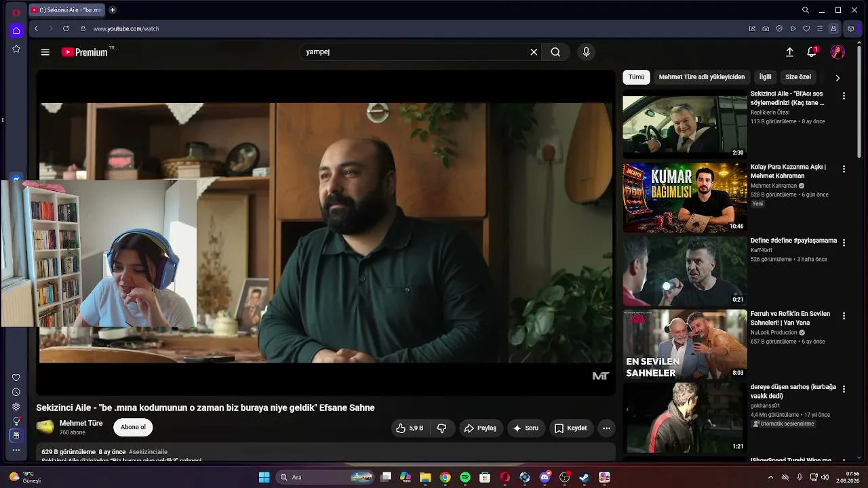Open browser tab search magnifier
The height and width of the screenshot is (488, 868).
806,10
